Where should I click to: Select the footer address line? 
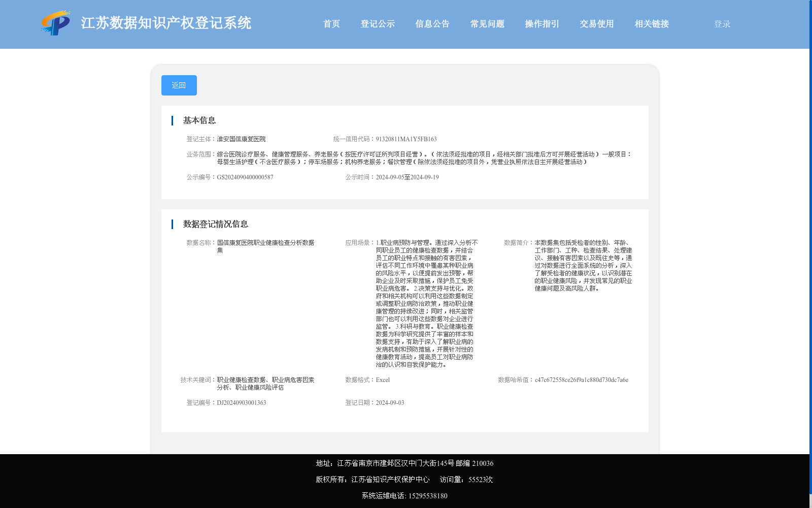pos(404,463)
